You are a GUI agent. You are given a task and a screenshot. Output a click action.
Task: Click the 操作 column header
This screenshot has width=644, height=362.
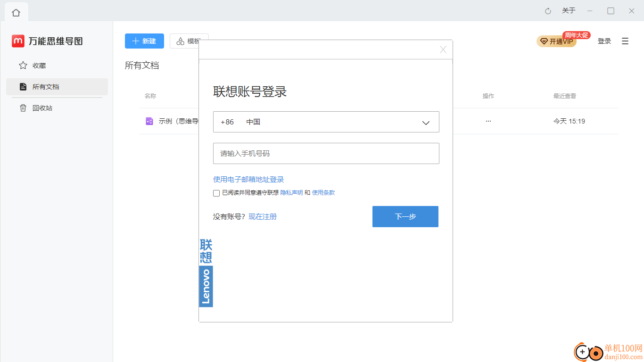tap(488, 96)
